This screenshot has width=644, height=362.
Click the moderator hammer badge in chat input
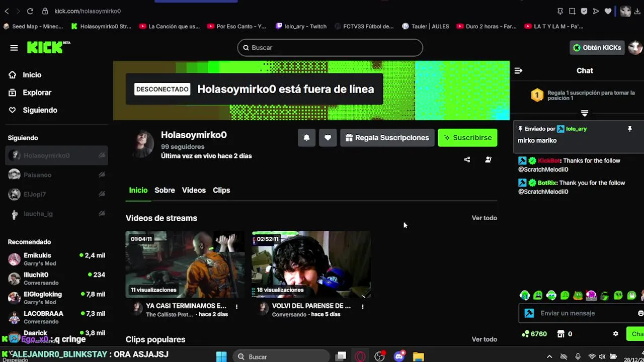tap(529, 313)
